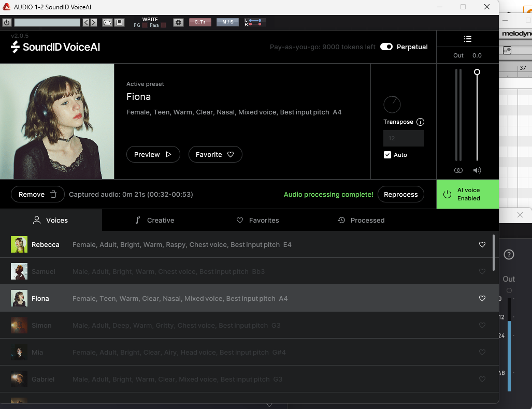Viewport: 532px width, 409px height.
Task: Add Fiona to favorites with Favorite button
Action: pyautogui.click(x=215, y=154)
